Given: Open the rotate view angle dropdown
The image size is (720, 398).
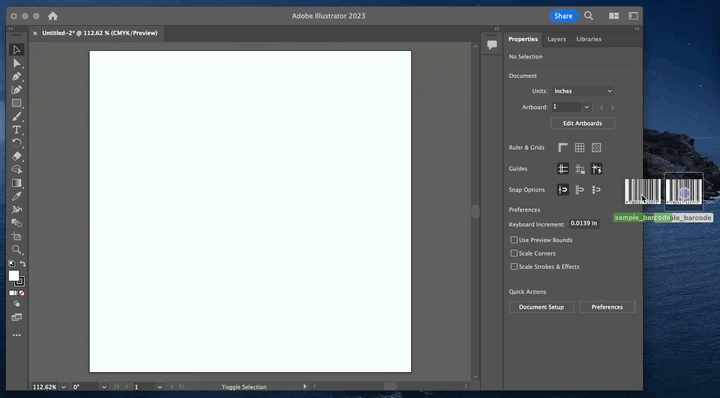Looking at the screenshot, I should pos(104,387).
